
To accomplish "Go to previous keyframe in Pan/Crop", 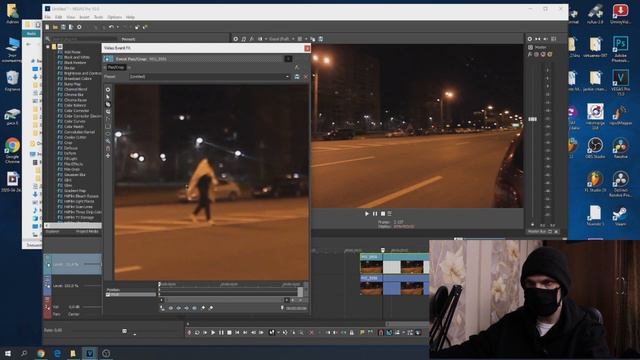I will click(x=178, y=308).
